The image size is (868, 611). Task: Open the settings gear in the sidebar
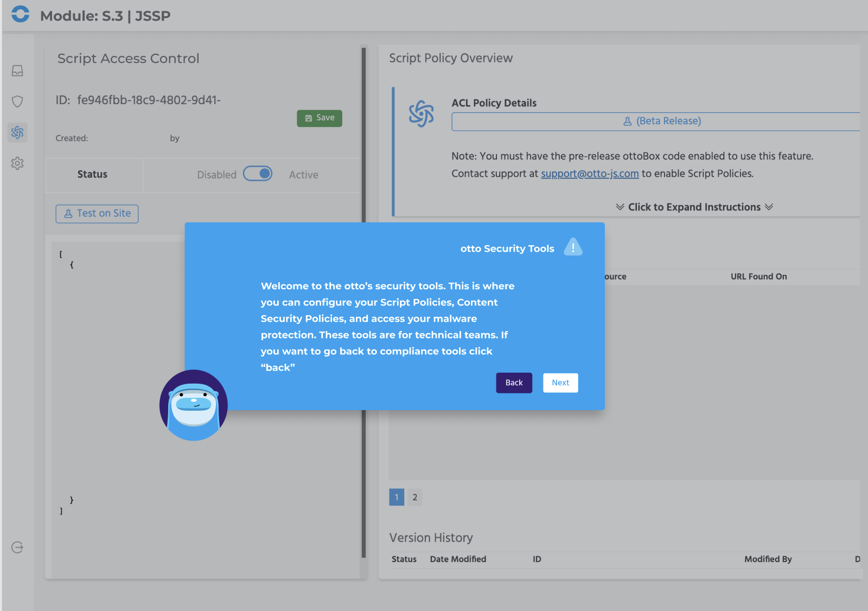(x=17, y=163)
